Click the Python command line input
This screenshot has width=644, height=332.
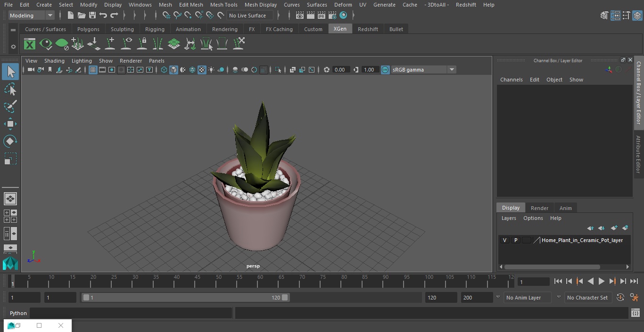coord(131,313)
